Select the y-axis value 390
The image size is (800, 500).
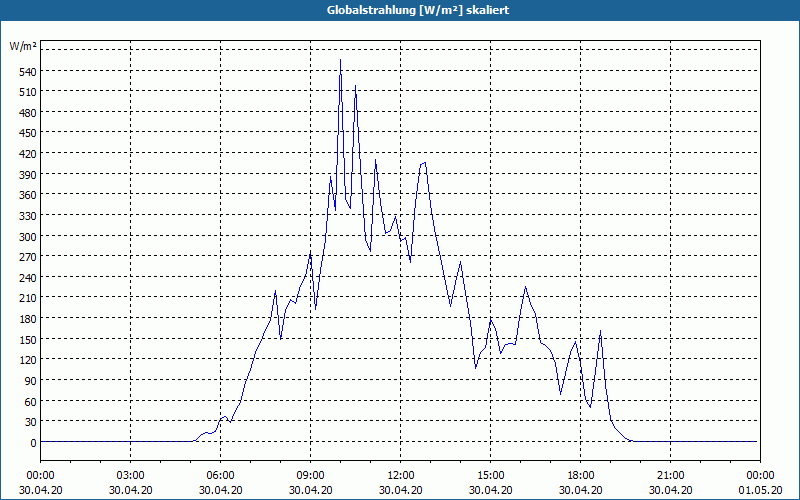pyautogui.click(x=28, y=175)
